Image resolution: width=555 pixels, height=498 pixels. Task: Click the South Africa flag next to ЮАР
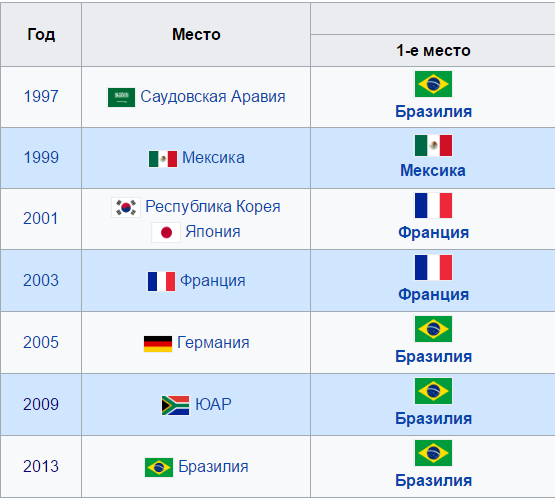click(176, 405)
